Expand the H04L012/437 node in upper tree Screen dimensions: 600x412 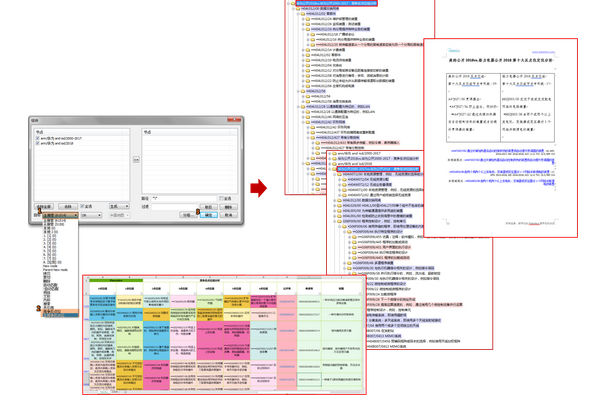click(x=308, y=132)
